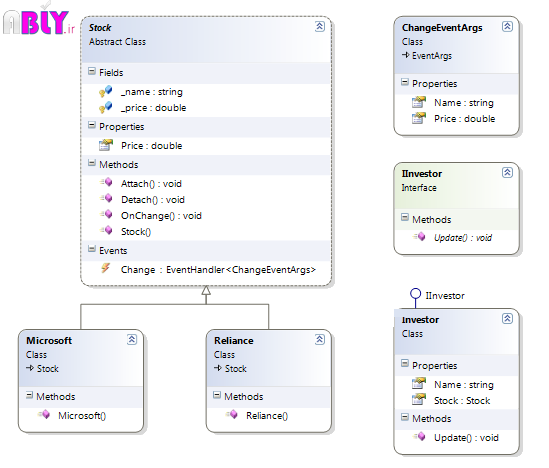The image size is (549, 468).
Task: Click the Detach() method icon
Action: click(106, 198)
